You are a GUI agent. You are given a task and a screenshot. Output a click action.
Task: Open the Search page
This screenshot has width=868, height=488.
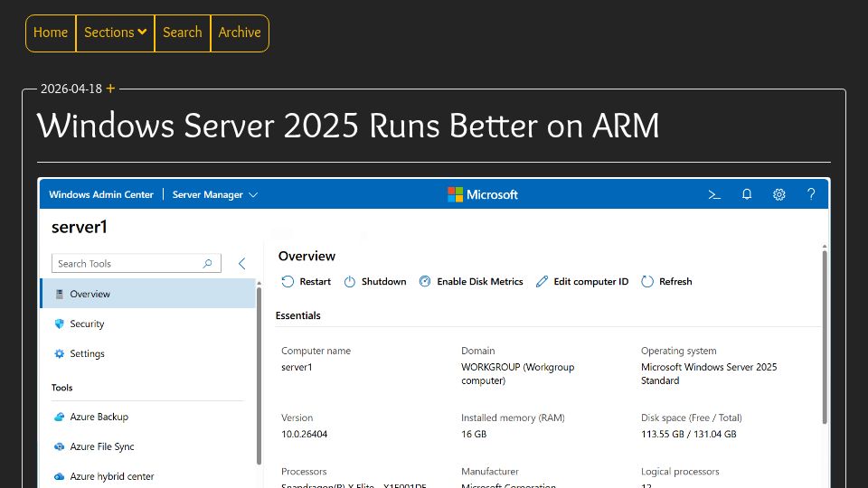point(182,33)
